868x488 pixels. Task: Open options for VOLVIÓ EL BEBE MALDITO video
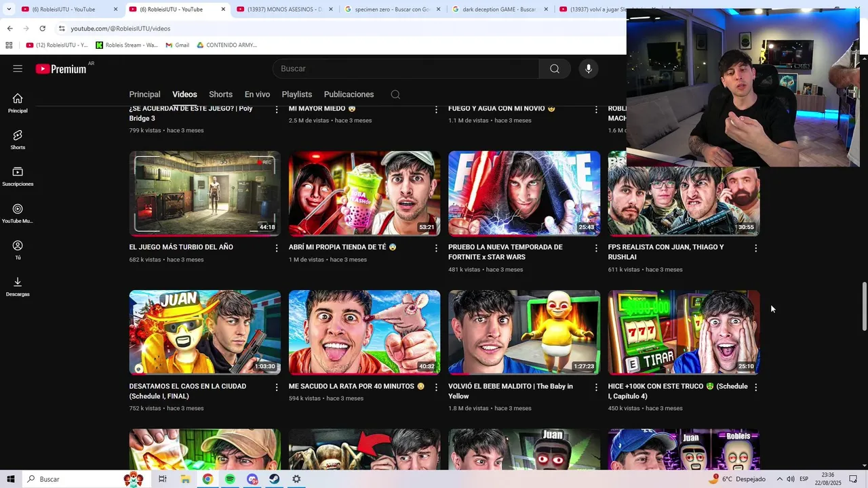point(596,387)
